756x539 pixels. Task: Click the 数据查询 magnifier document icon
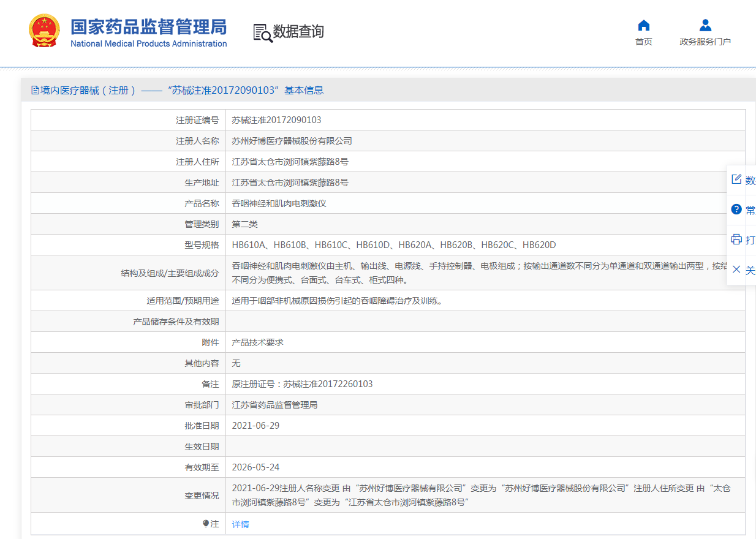coord(263,32)
